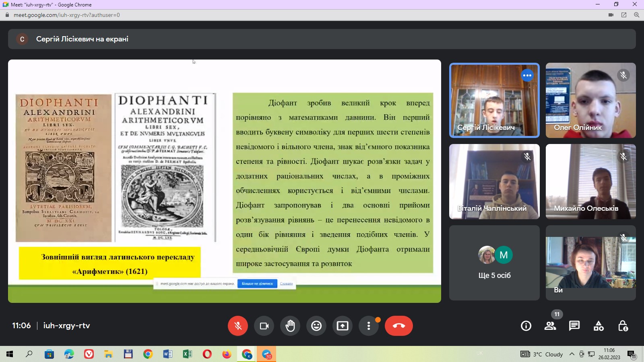
Task: Click the open-in-new-window icon in address bar
Action: 624,15
